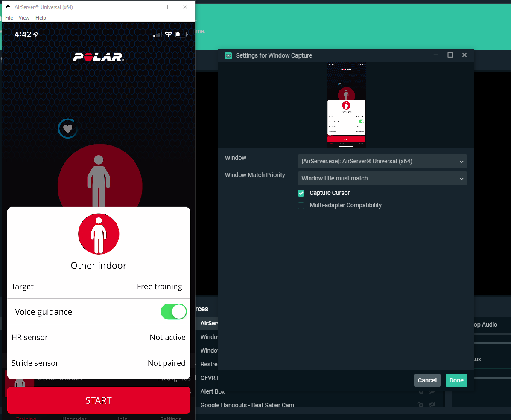Uncheck the Capture Cursor checkbox
511x420 pixels.
point(301,193)
